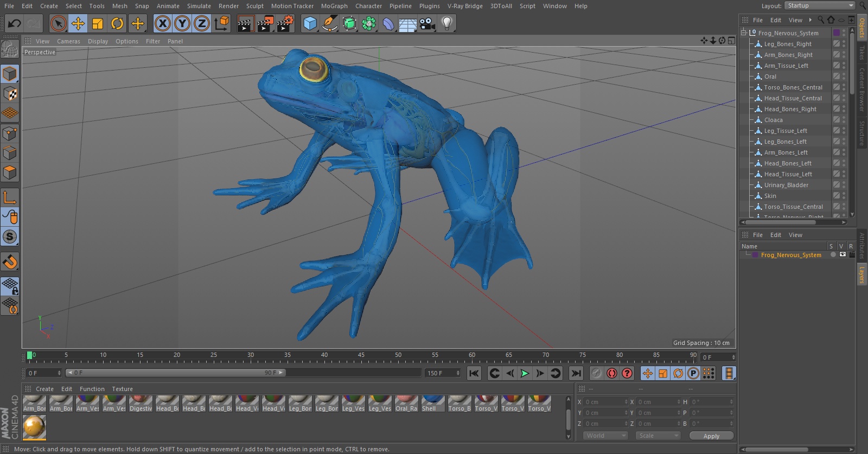Adjust the end frame 150 F stepper

point(458,373)
